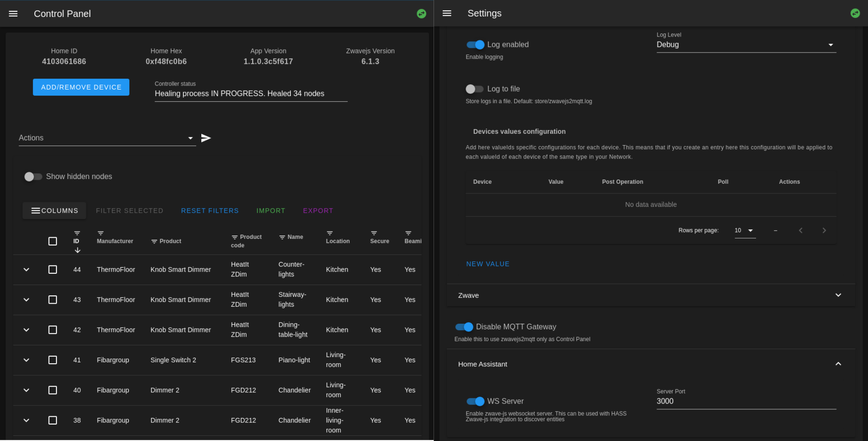The height and width of the screenshot is (441, 868).
Task: Toggle the Log enabled switch
Action: (475, 44)
